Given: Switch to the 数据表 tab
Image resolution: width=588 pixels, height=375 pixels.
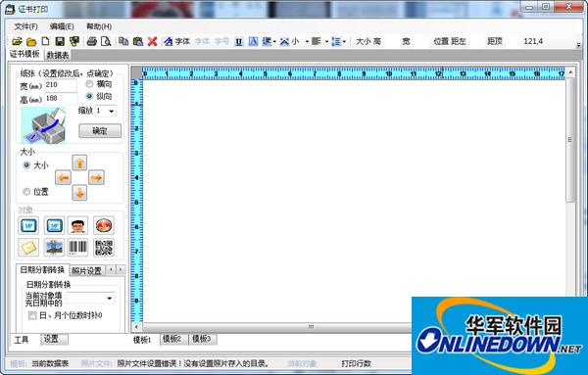Looking at the screenshot, I should pos(58,55).
